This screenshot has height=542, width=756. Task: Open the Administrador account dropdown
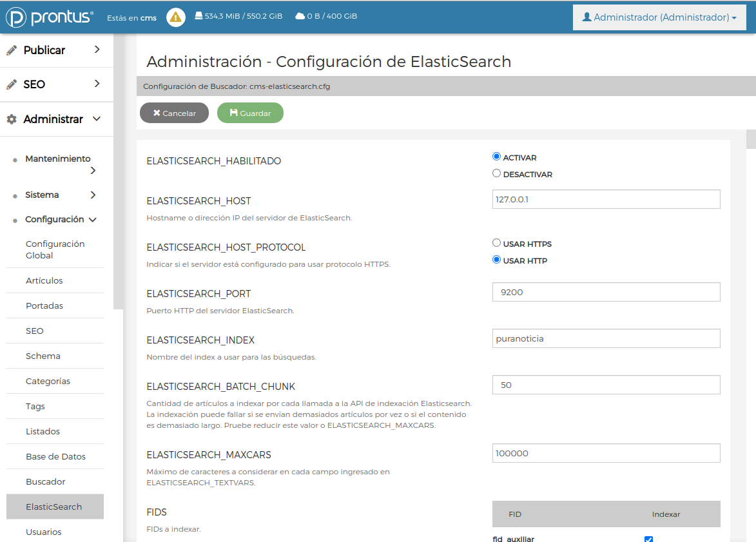(659, 17)
